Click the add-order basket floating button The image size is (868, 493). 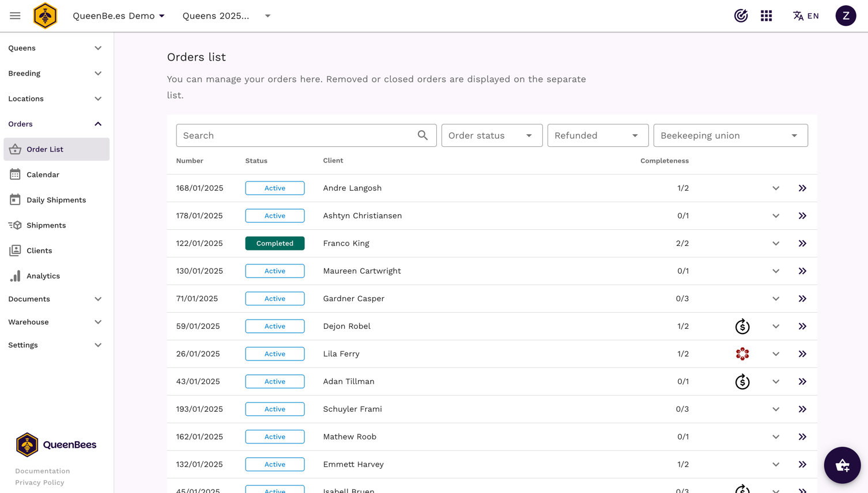tap(841, 465)
